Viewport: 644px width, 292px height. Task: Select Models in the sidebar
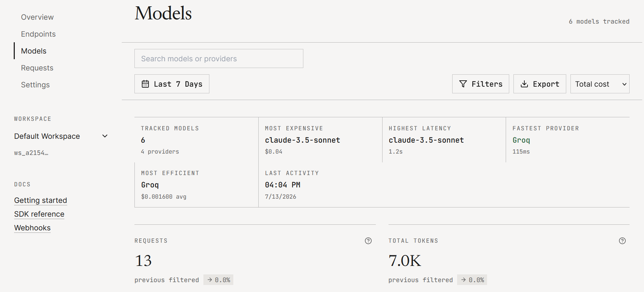(34, 51)
